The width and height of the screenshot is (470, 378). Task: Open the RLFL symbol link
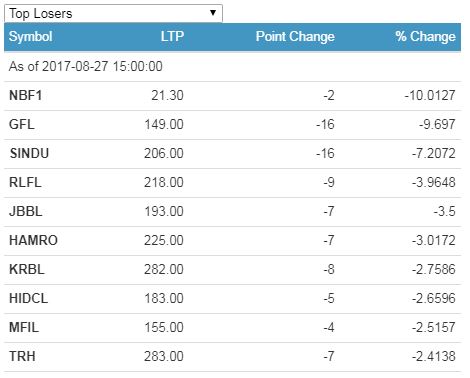click(25, 183)
